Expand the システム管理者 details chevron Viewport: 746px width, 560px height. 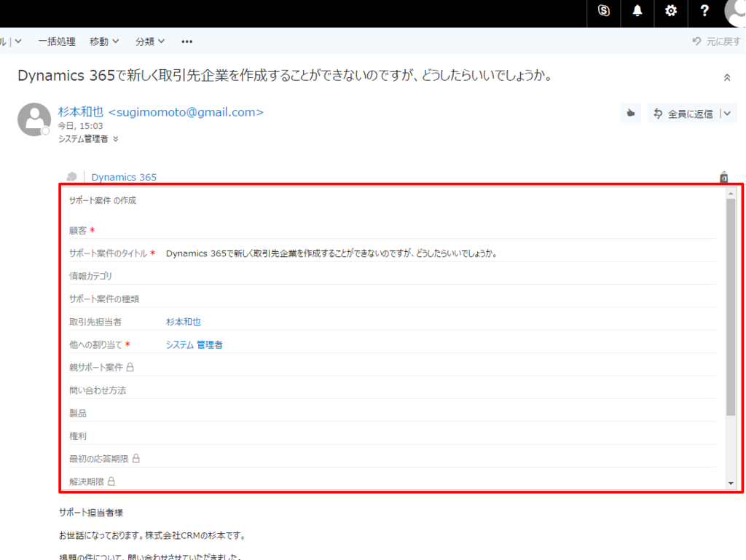pos(115,138)
